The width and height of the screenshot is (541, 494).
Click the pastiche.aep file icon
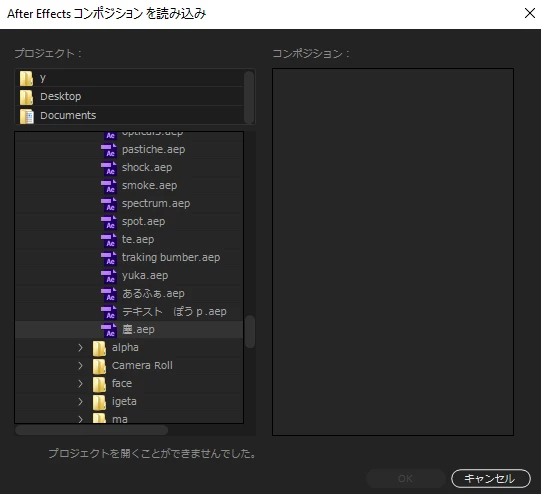pos(109,150)
